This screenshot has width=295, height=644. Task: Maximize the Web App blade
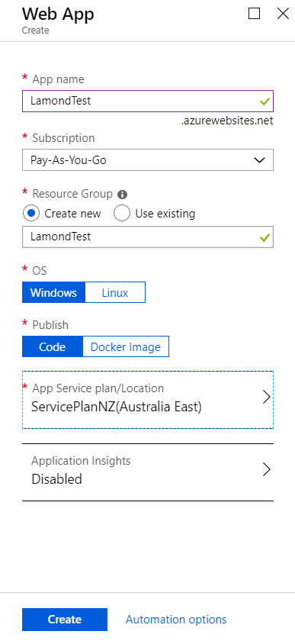255,14
